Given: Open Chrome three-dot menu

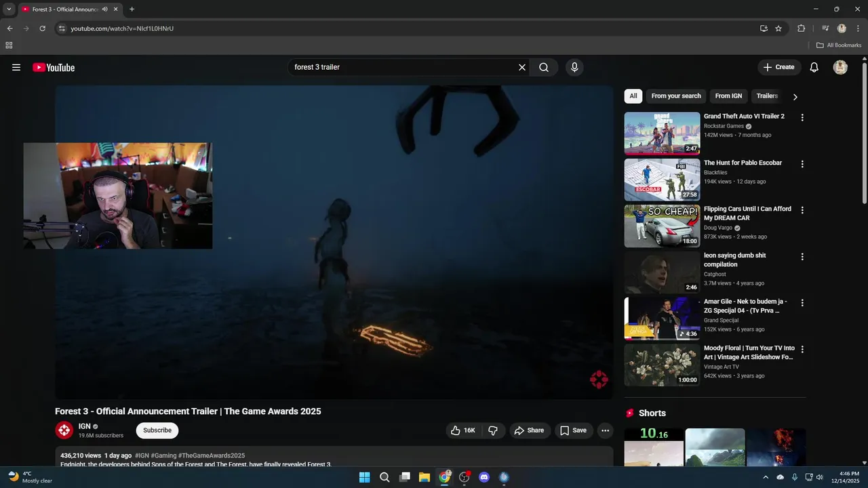Looking at the screenshot, I should tap(858, 28).
